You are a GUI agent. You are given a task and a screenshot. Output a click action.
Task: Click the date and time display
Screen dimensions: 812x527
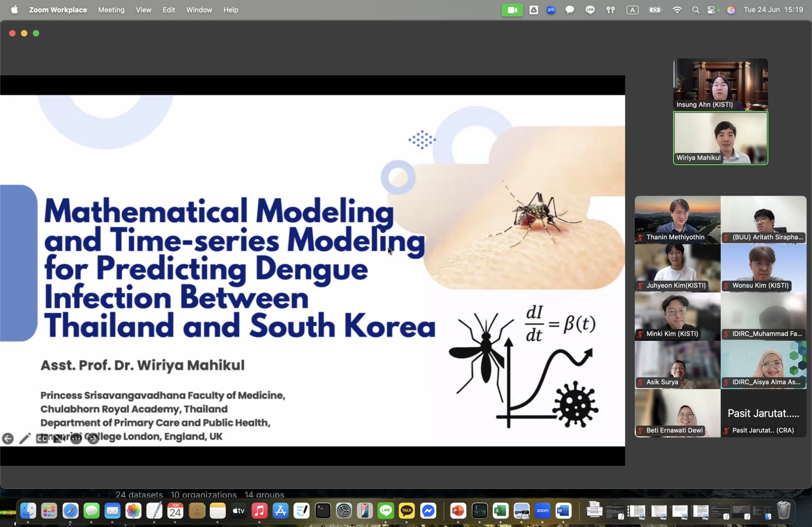pyautogui.click(x=773, y=10)
